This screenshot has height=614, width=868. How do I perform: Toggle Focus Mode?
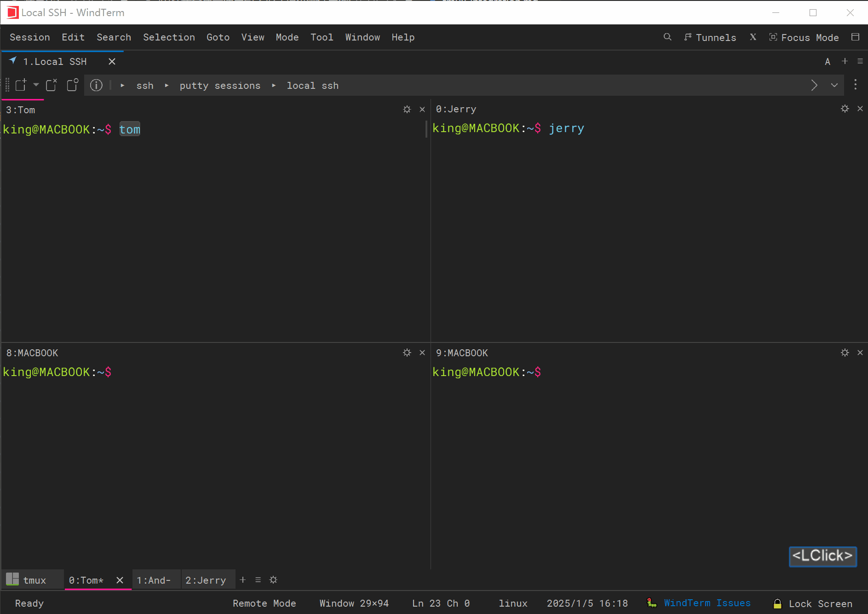(x=804, y=38)
